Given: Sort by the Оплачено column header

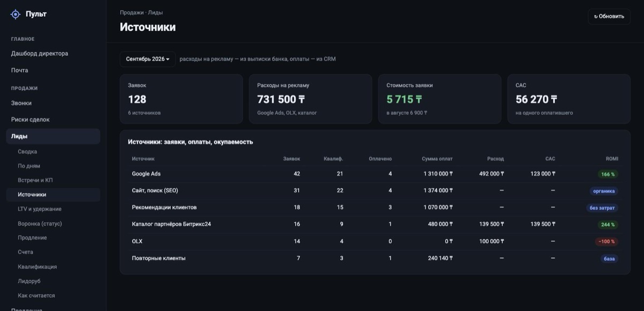Looking at the screenshot, I should [x=380, y=159].
